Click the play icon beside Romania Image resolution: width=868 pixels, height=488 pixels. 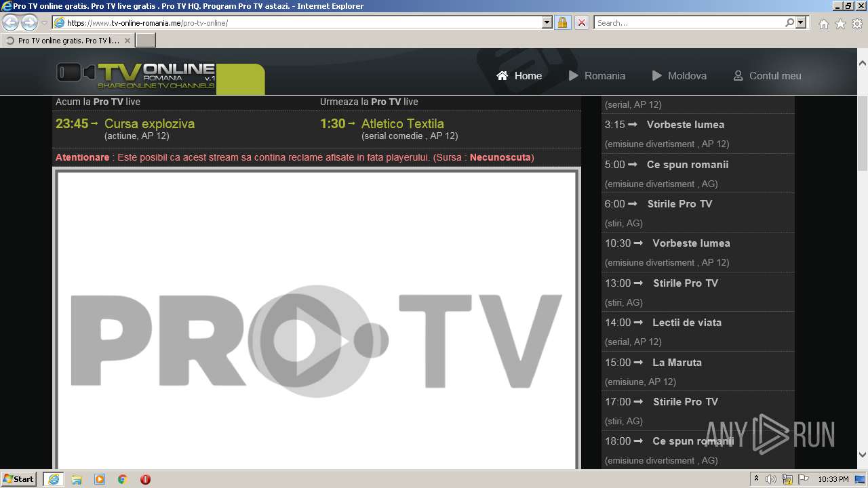click(574, 75)
